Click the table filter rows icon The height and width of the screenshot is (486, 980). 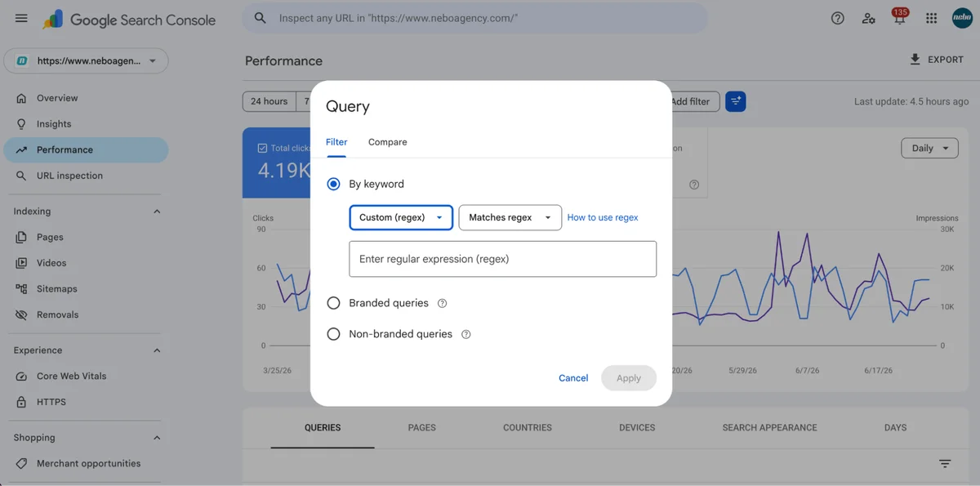point(945,463)
